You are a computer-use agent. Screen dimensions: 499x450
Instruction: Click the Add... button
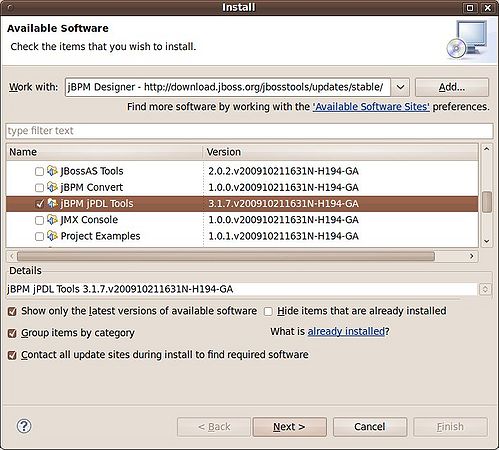[452, 87]
